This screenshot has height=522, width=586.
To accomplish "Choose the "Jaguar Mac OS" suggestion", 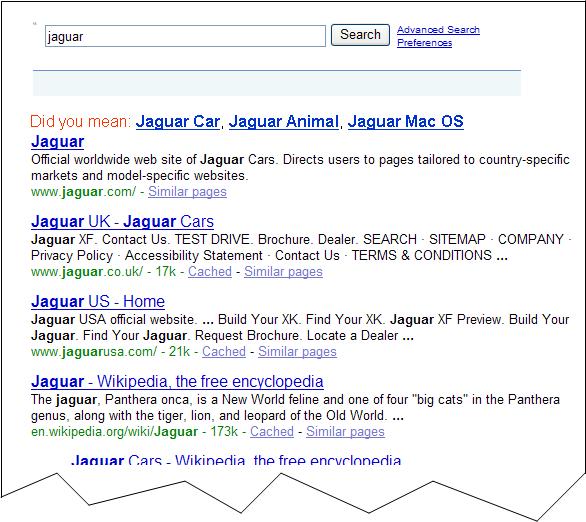I will (x=405, y=122).
